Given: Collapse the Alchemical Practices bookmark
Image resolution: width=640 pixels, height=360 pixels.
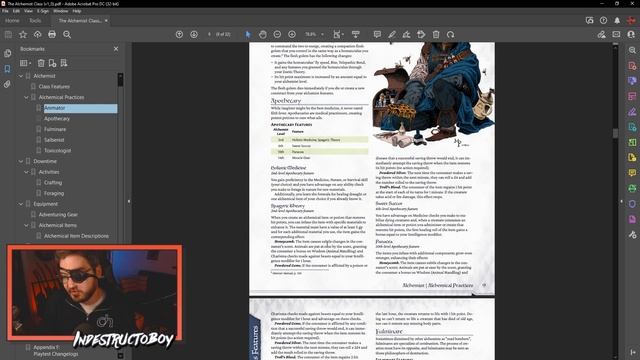Looking at the screenshot, I should (26, 97).
